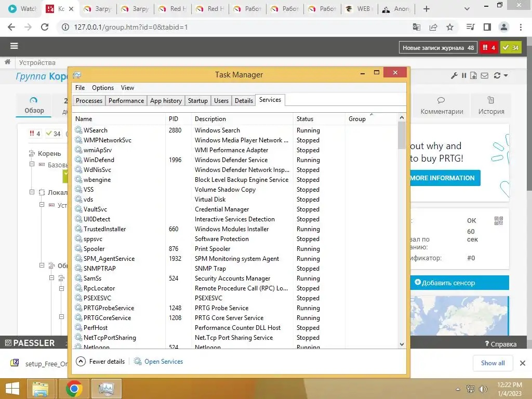Select the TrustedInstaller service icon
The width and height of the screenshot is (532, 399).
(x=78, y=229)
